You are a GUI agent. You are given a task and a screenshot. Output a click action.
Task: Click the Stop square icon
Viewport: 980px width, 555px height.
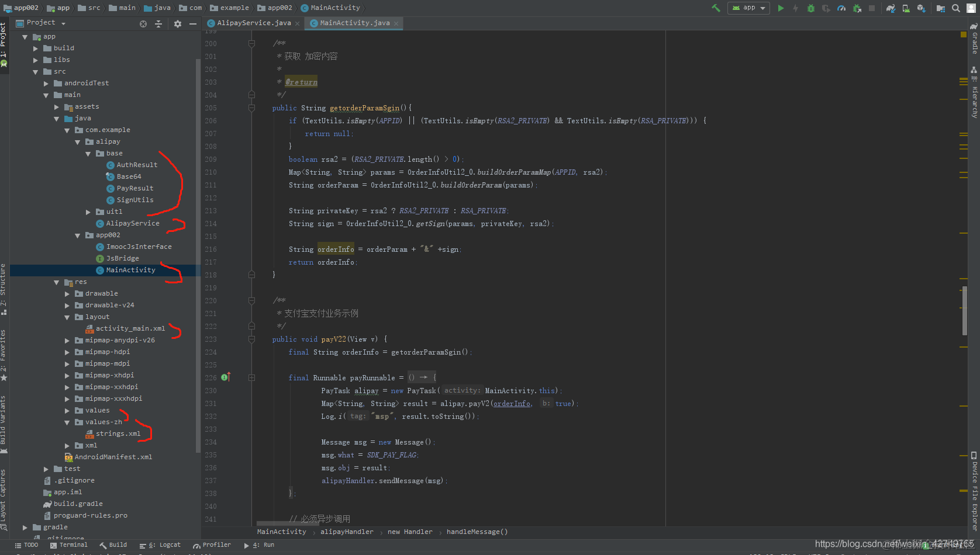tap(872, 8)
